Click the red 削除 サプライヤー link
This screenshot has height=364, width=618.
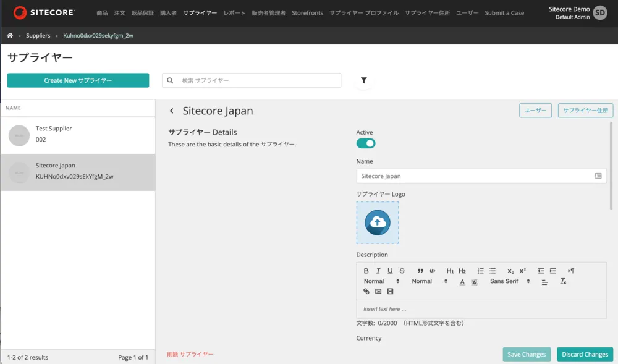point(190,355)
